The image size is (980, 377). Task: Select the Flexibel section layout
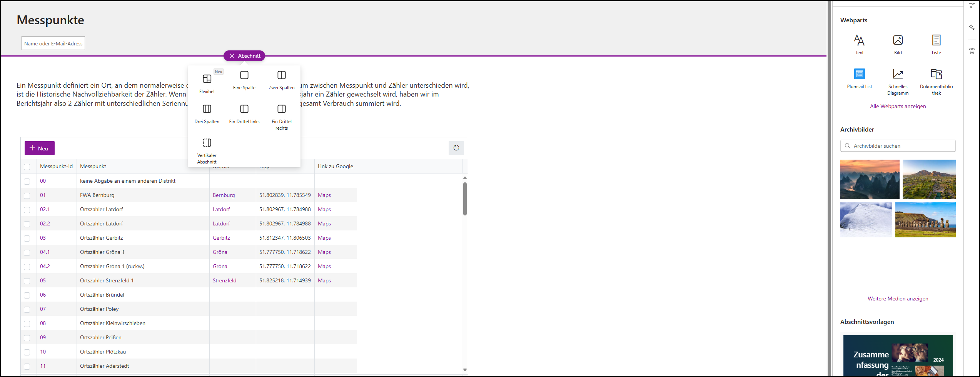(207, 83)
